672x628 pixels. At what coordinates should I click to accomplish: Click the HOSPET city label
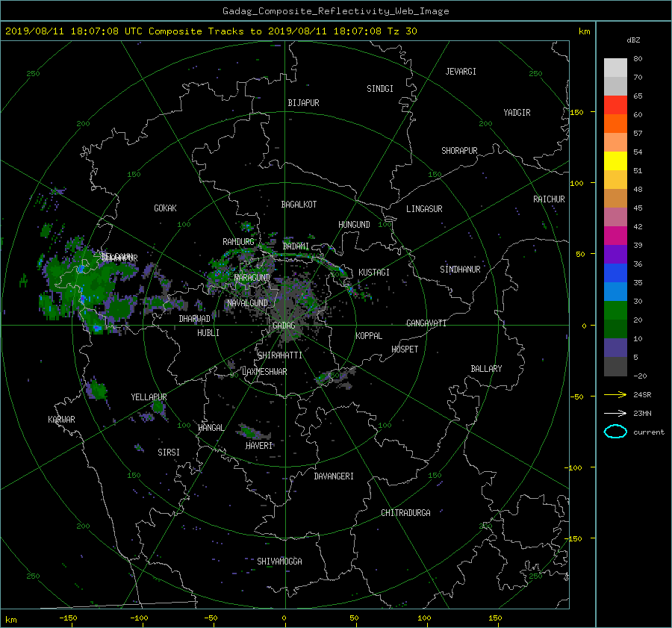click(x=405, y=349)
